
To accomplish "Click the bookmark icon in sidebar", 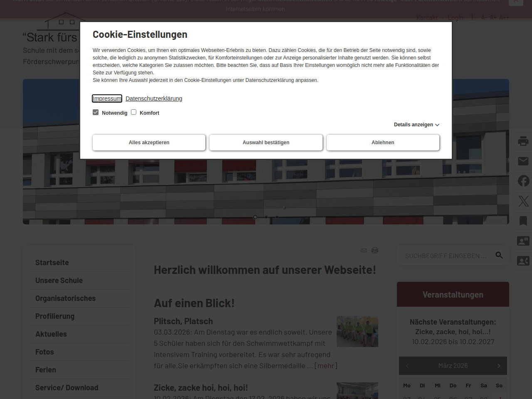I will point(523,221).
